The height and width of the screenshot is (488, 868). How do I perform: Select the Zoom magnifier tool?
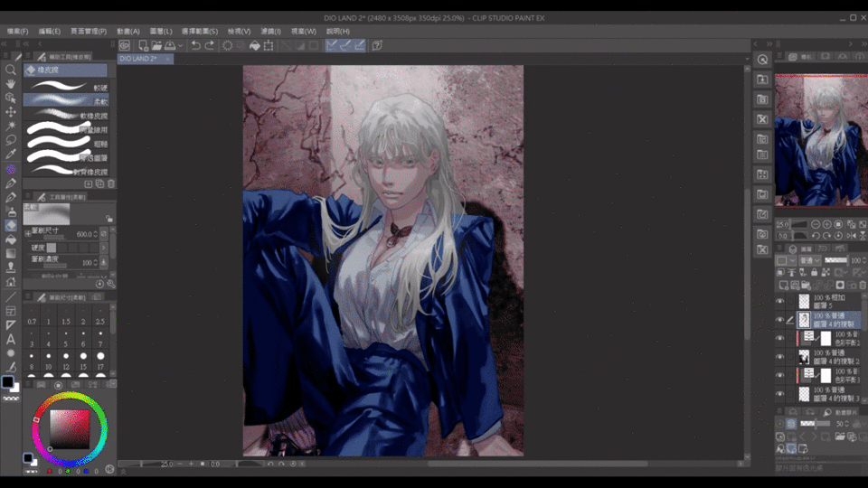(11, 70)
